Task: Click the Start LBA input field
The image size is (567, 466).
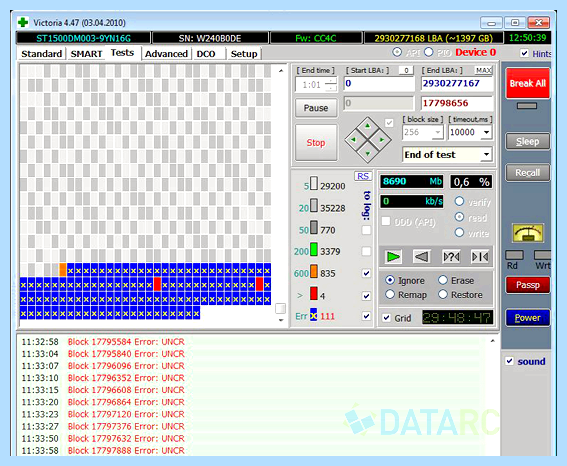Action: pyautogui.click(x=379, y=84)
